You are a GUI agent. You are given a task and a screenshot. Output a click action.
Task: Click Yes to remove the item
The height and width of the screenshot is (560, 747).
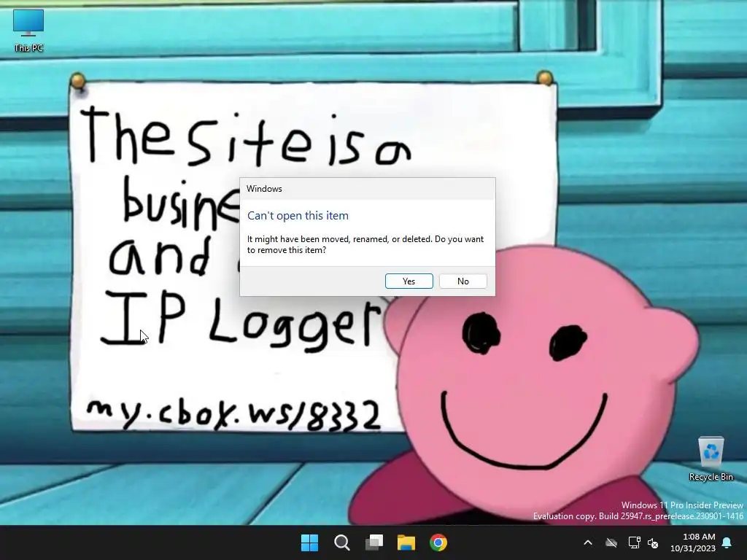coord(409,281)
